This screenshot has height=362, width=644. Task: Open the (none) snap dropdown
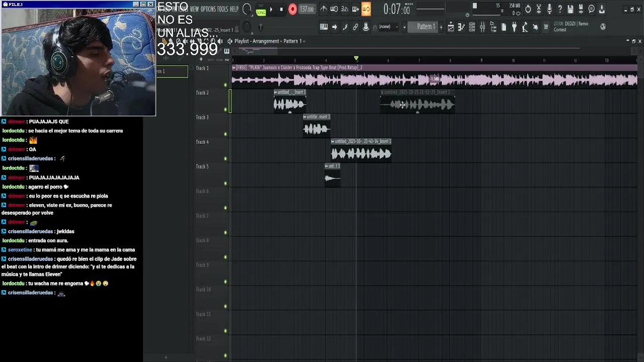click(388, 27)
